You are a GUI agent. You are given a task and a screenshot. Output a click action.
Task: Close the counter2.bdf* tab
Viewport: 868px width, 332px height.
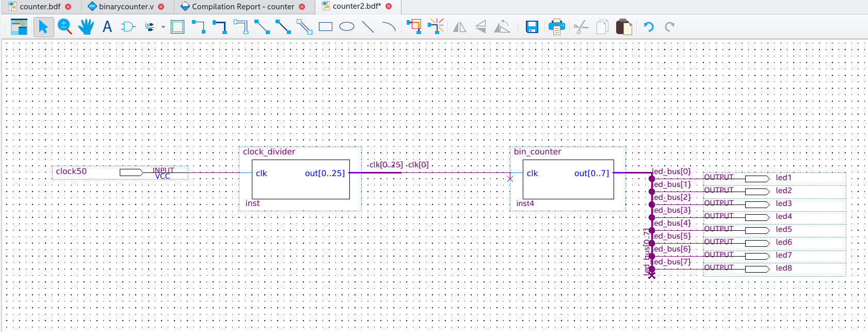[389, 6]
